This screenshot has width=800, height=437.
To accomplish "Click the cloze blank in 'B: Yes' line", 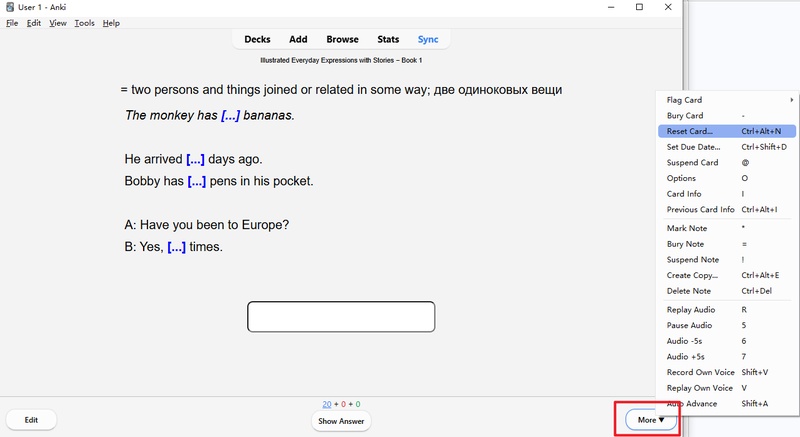I will pyautogui.click(x=177, y=247).
